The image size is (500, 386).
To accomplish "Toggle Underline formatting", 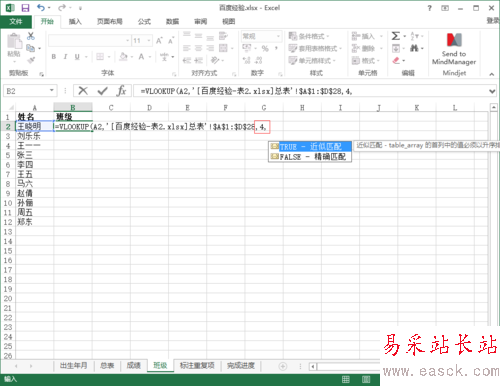I will (77, 57).
